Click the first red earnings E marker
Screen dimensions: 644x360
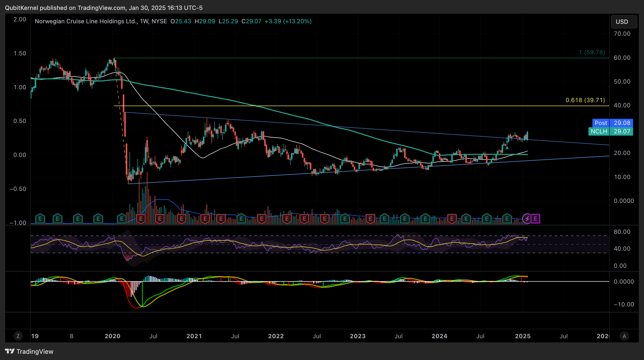pyautogui.click(x=141, y=219)
